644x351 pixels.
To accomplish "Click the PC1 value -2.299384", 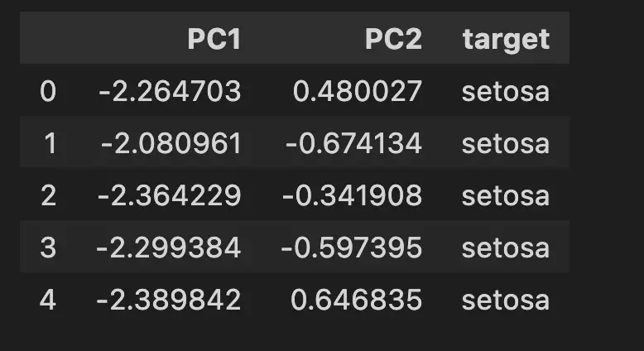I will tap(168, 248).
